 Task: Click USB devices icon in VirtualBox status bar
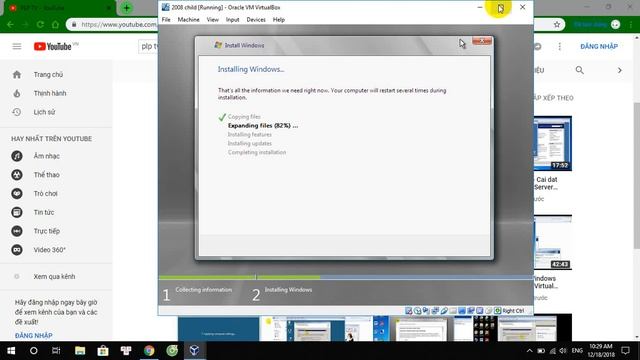tap(444, 311)
